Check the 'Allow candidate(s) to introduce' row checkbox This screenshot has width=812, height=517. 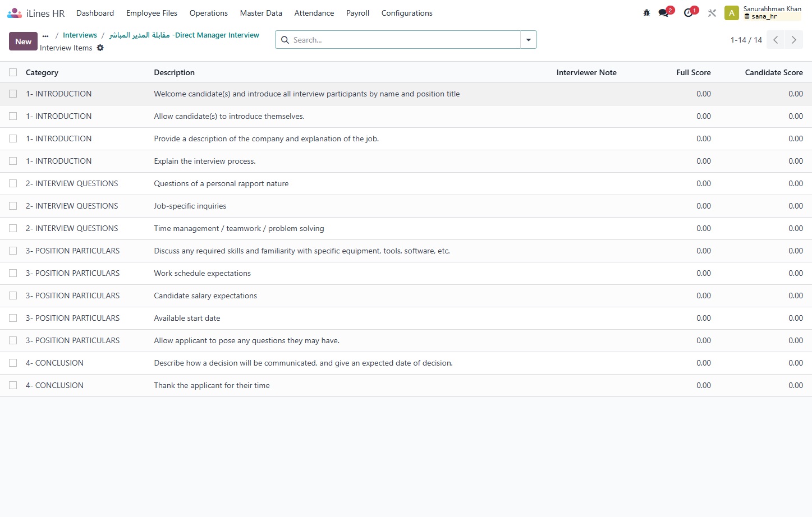pos(13,116)
